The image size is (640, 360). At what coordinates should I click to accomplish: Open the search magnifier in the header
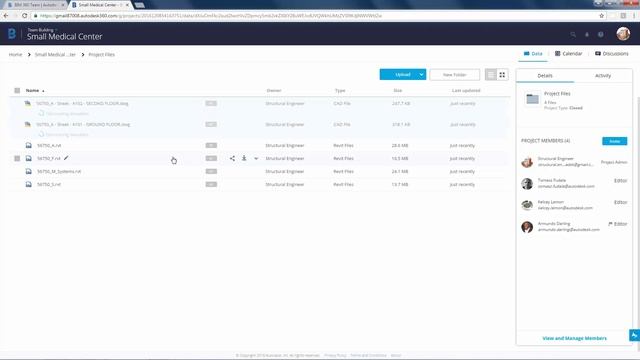click(573, 35)
